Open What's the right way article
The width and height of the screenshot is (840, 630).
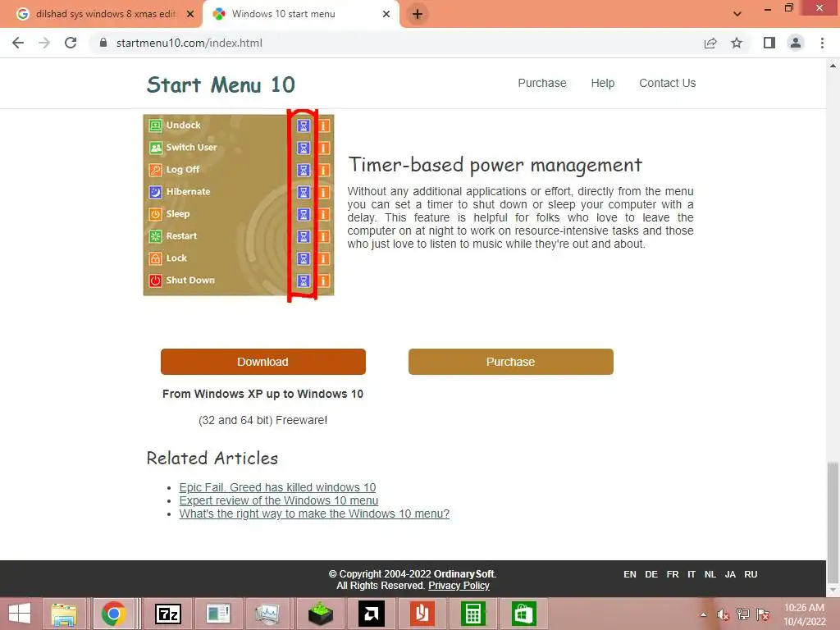314,514
